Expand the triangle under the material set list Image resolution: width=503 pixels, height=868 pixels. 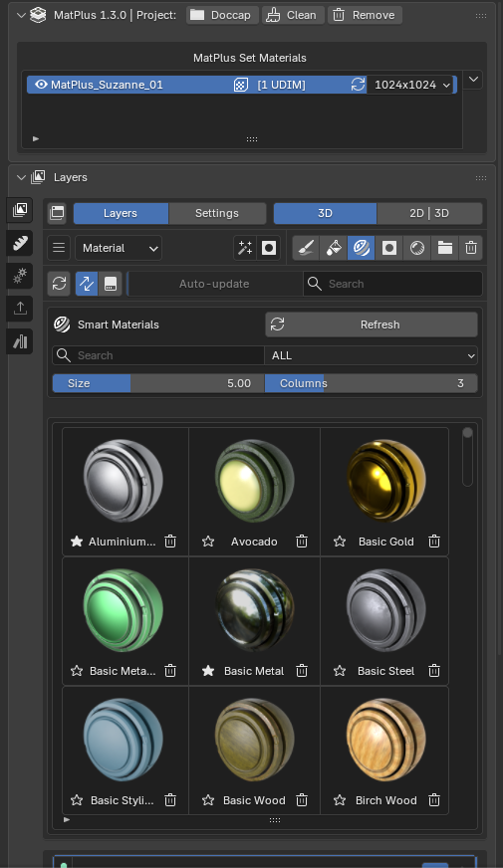click(36, 139)
